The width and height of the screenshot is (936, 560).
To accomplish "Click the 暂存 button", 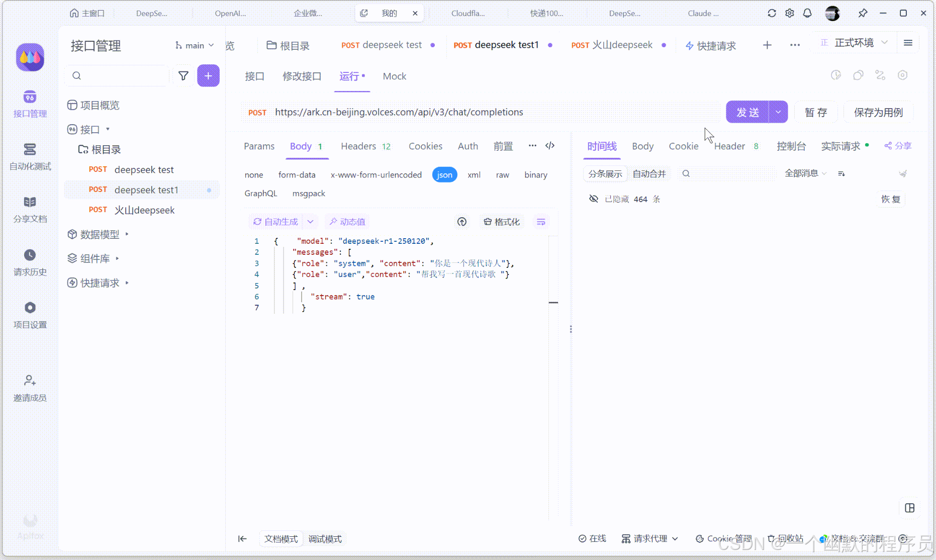I will tap(816, 112).
